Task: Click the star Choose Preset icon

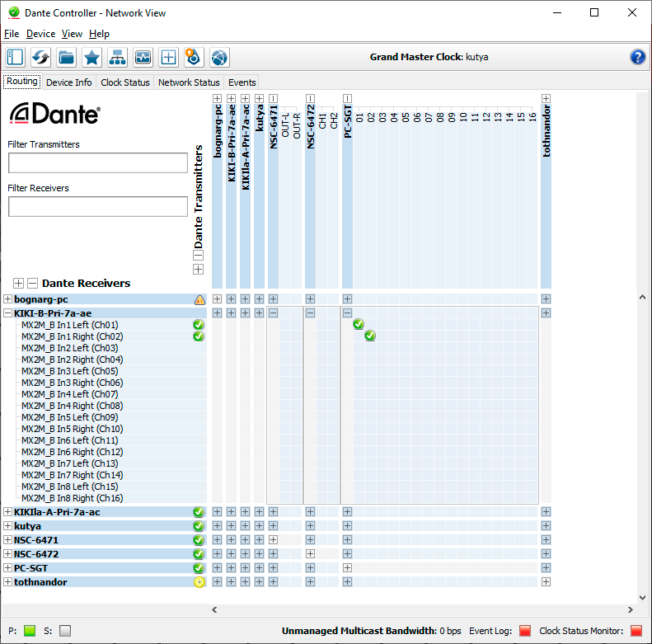Action: coord(91,57)
